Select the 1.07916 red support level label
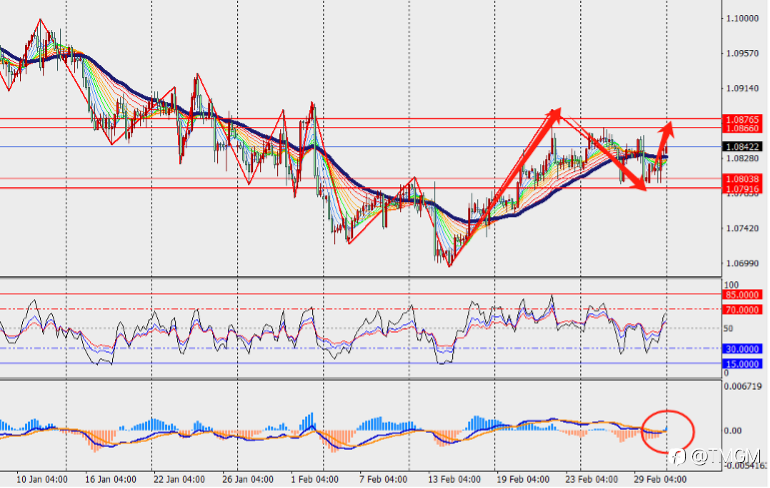This screenshot has height=488, width=770. 742,189
